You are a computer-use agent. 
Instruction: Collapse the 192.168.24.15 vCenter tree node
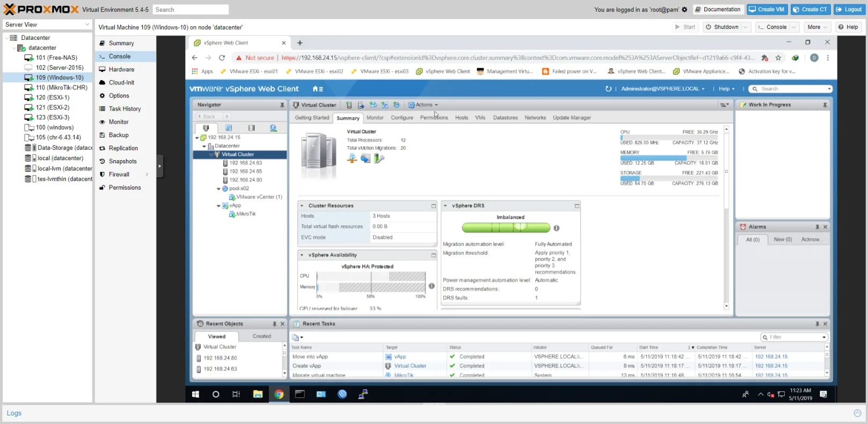(197, 138)
